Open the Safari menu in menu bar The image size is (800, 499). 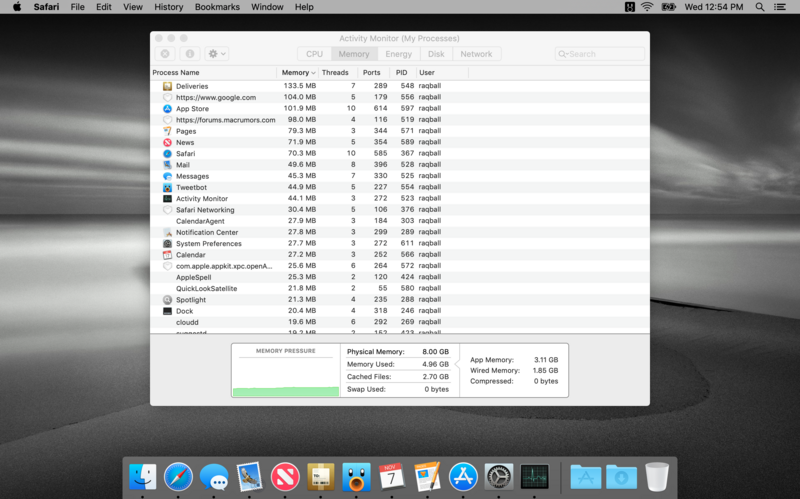(x=46, y=7)
